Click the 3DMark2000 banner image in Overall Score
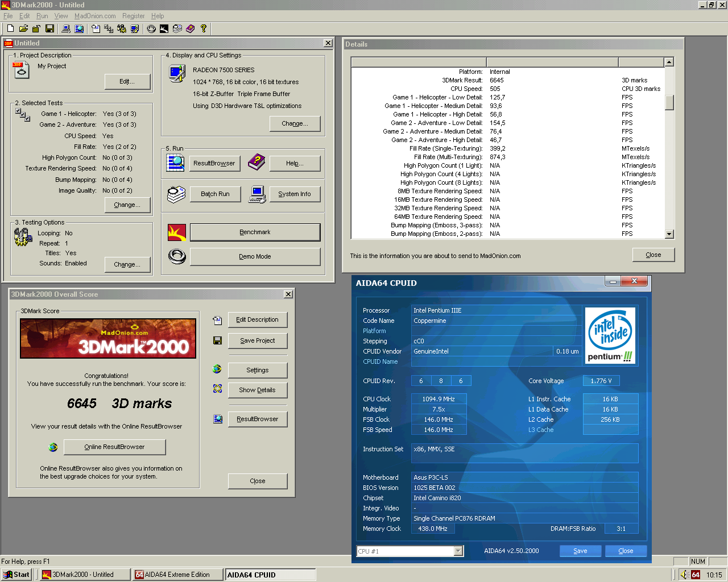 [108, 338]
